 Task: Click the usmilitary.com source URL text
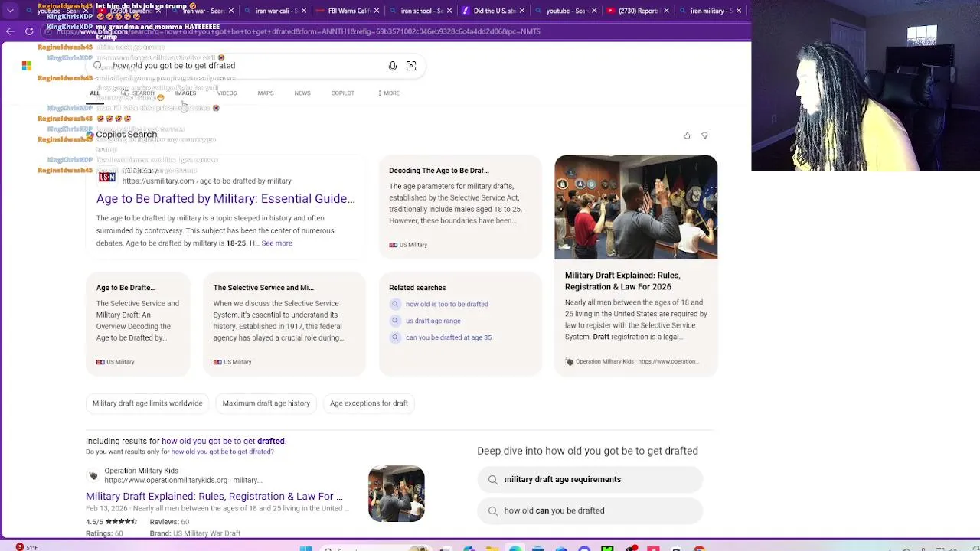[x=207, y=181]
